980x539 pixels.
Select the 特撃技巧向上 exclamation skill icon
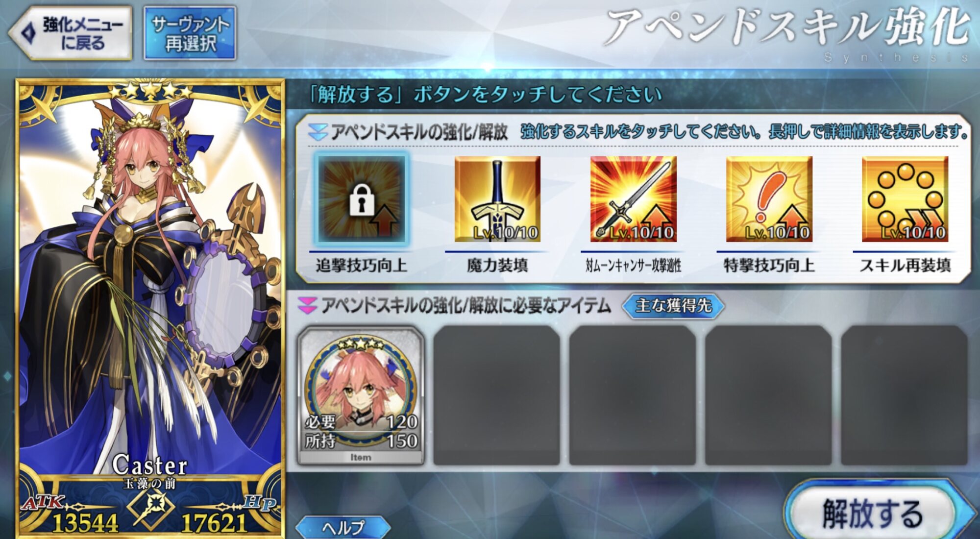pyautogui.click(x=769, y=198)
